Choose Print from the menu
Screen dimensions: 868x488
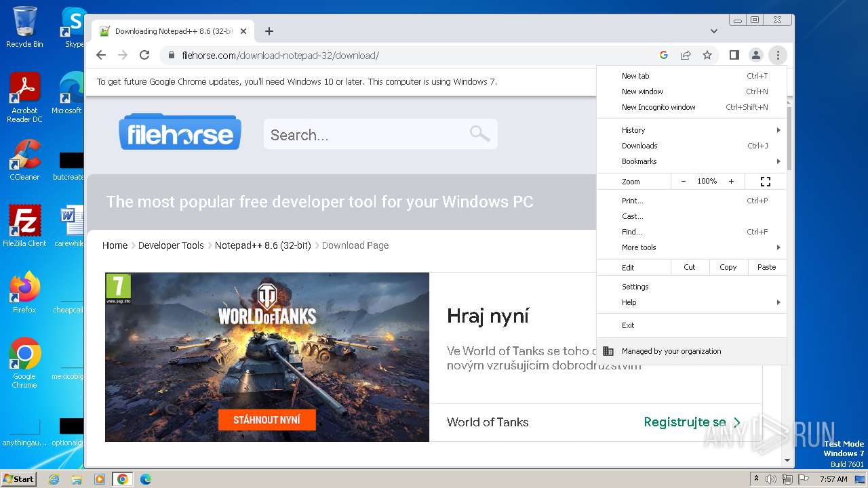[x=692, y=201]
